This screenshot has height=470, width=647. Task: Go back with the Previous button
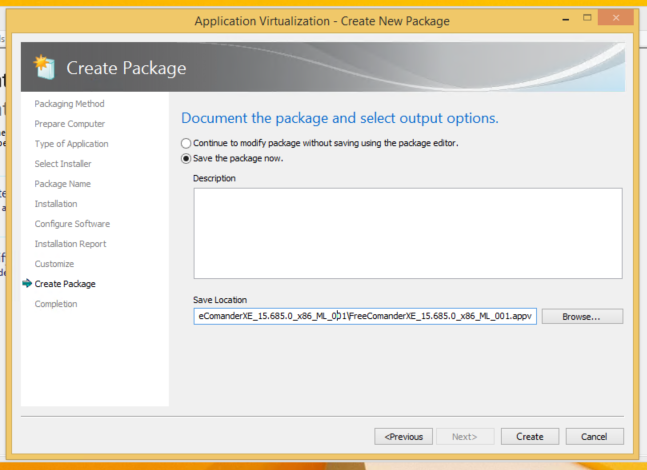pos(404,436)
